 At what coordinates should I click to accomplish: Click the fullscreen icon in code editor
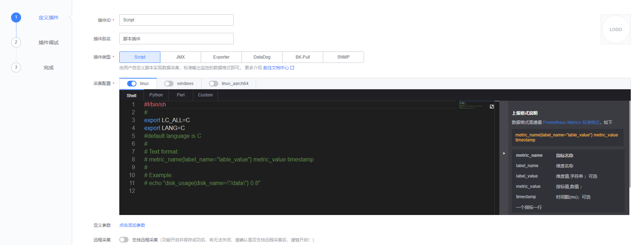click(x=492, y=106)
